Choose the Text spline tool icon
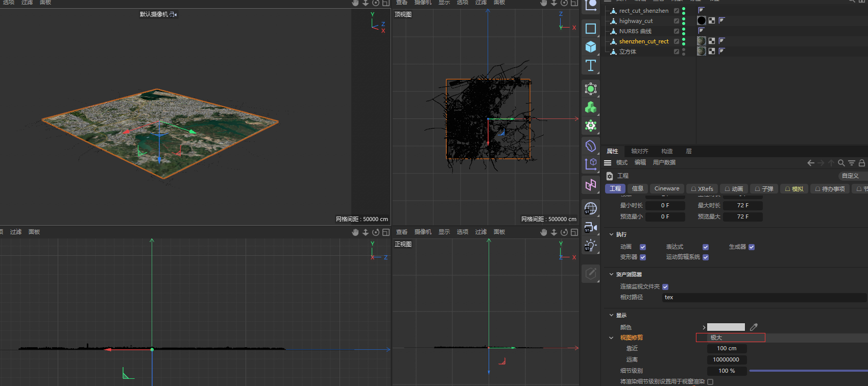The image size is (868, 386). [591, 65]
